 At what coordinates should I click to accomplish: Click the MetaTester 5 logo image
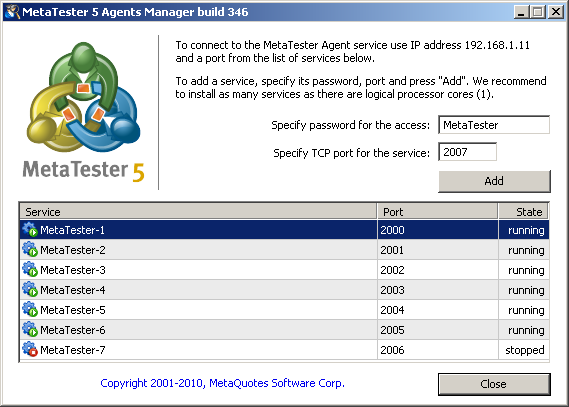coord(83,112)
